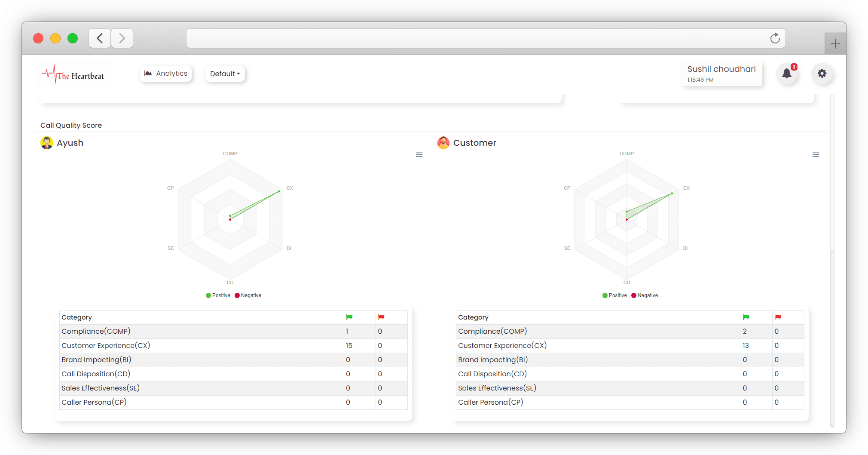Click the red flag header in Ayush's table

pos(381,317)
